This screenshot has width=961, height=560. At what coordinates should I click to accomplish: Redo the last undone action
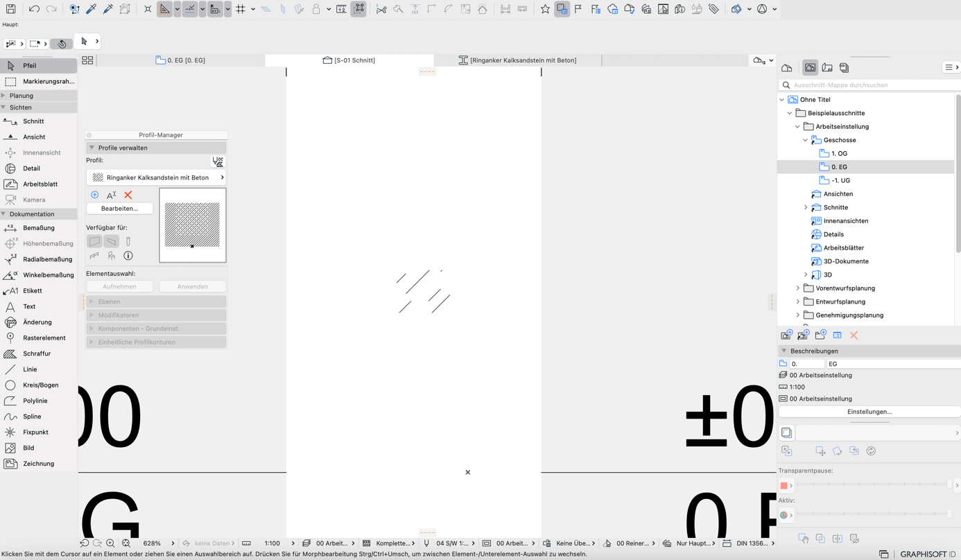click(x=51, y=9)
